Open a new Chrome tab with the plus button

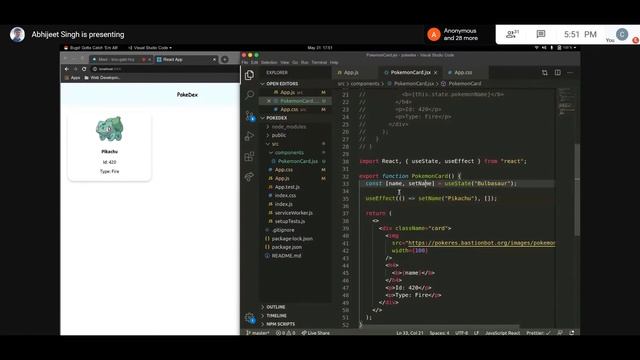[224, 60]
